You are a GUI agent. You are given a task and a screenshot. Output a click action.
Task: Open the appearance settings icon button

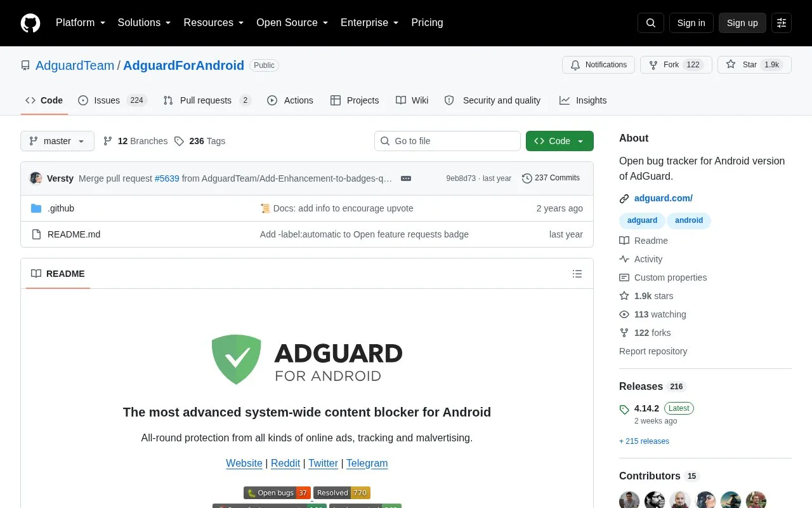coord(782,23)
